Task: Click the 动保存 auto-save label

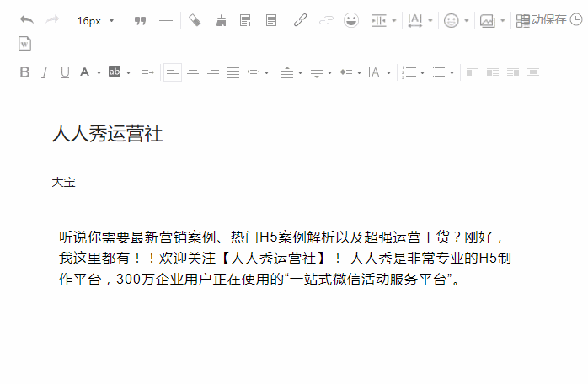Action: (x=548, y=19)
